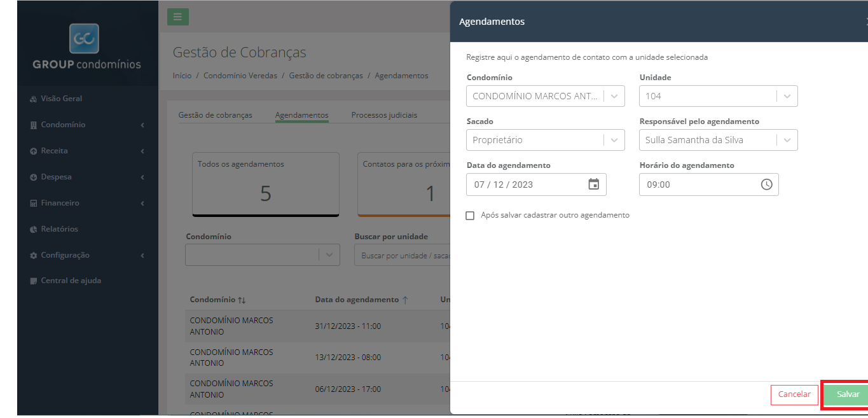Click the Todos os agendamentos card
The height and width of the screenshot is (418, 868).
(266, 185)
